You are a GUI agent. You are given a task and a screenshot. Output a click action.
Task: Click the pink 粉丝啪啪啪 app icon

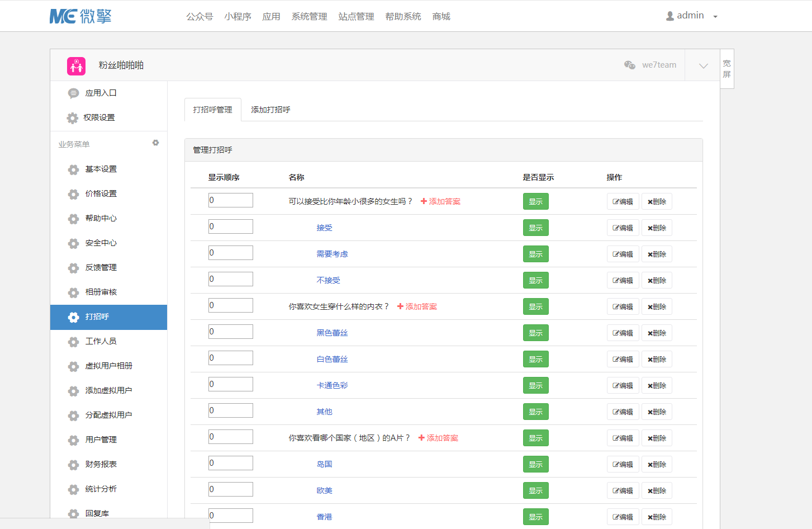tap(76, 66)
